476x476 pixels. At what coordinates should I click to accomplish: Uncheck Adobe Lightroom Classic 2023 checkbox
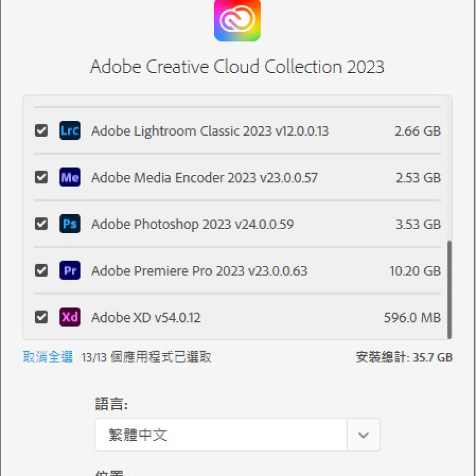[x=41, y=130]
